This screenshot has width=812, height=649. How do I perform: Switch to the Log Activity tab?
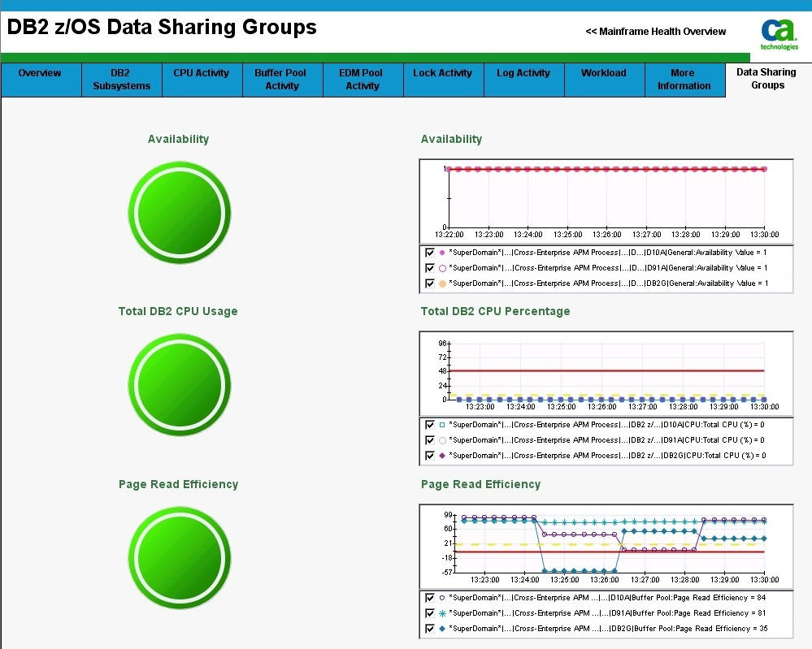(523, 80)
